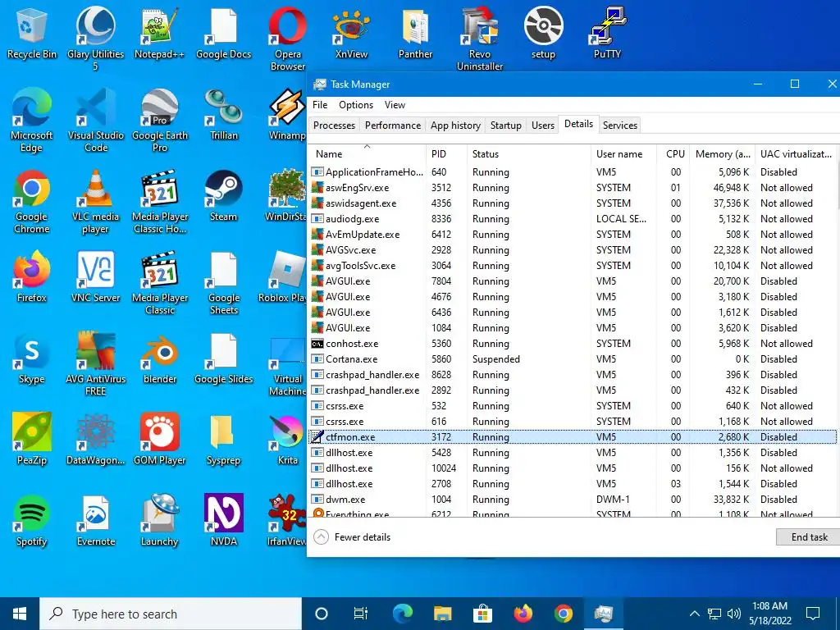Sort by UAC virtualization column header
The image size is (840, 630).
pyautogui.click(x=796, y=153)
